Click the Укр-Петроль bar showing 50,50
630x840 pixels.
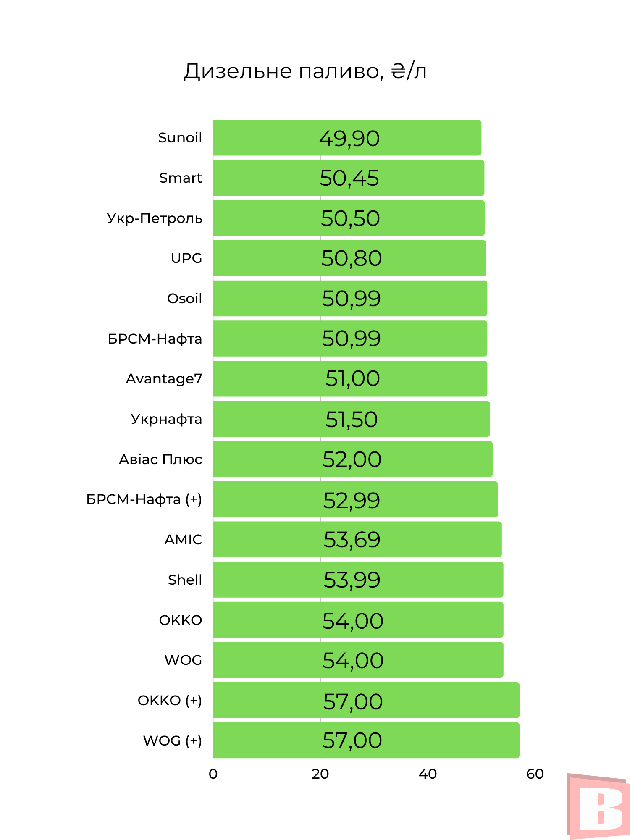[x=349, y=218]
